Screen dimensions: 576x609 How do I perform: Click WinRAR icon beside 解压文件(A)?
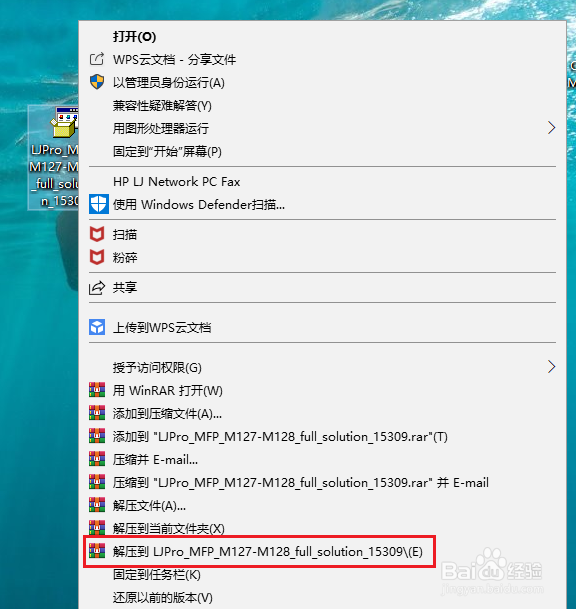click(x=97, y=505)
